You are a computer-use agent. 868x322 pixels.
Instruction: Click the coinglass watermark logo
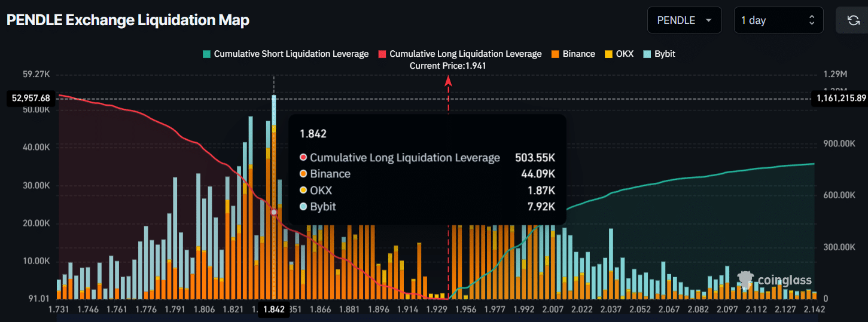[x=775, y=280]
